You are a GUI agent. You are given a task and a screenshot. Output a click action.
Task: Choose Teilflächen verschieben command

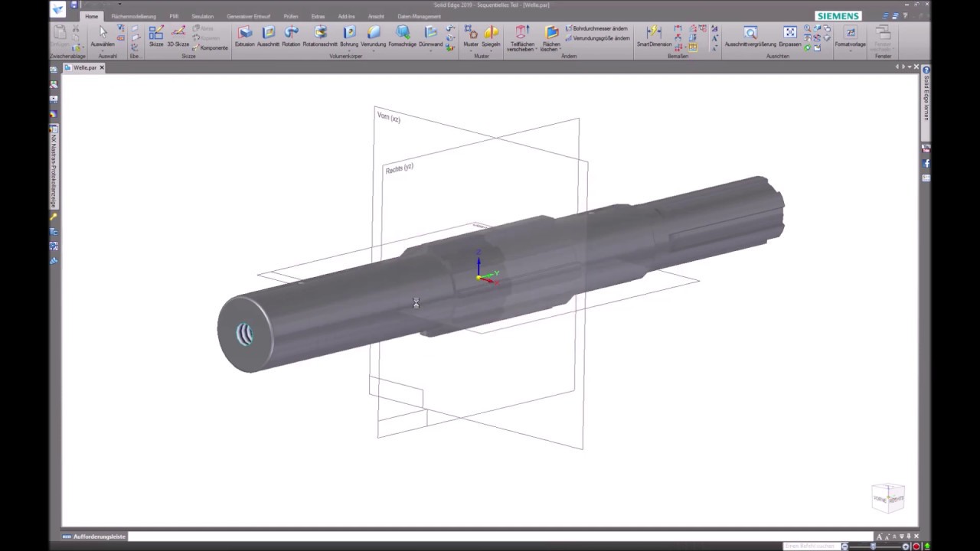click(522, 38)
